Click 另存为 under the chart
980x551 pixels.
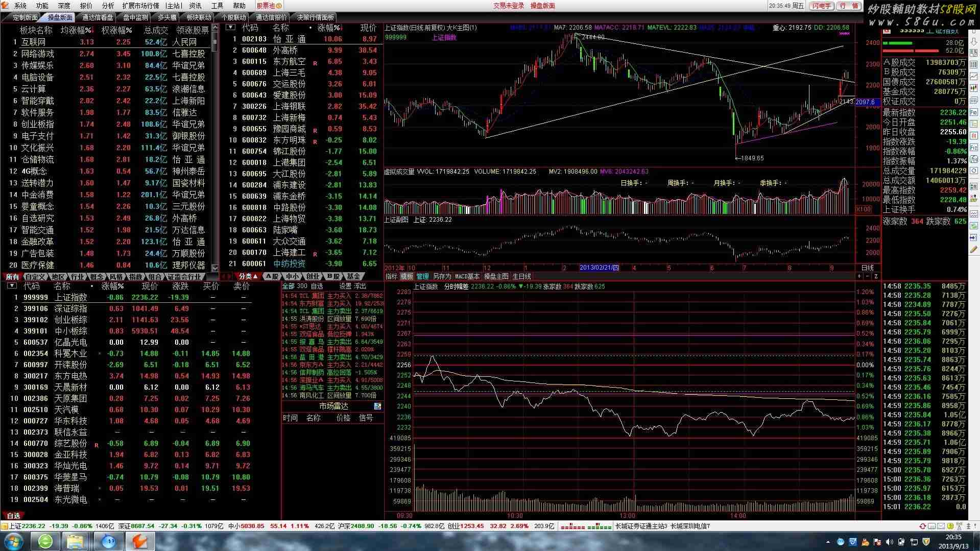click(x=442, y=276)
